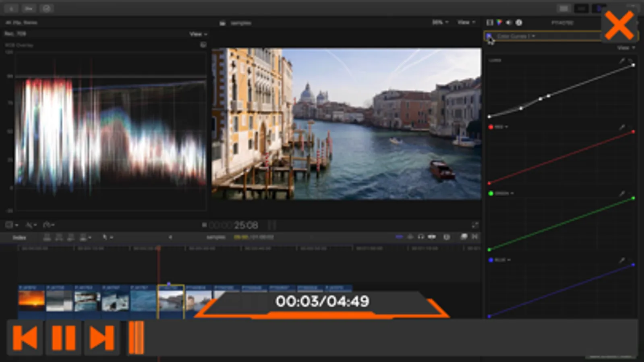
Task: Open the Info inspector icon
Action: tap(519, 23)
